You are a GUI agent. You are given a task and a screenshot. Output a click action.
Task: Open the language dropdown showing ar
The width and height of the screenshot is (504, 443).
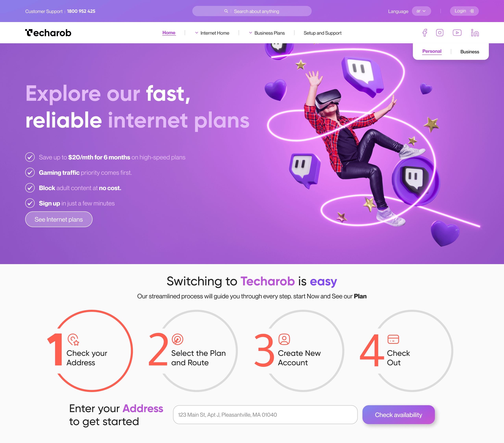(421, 11)
